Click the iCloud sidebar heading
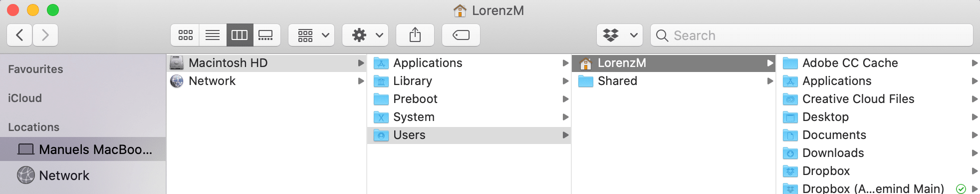The width and height of the screenshot is (980, 194). (24, 98)
